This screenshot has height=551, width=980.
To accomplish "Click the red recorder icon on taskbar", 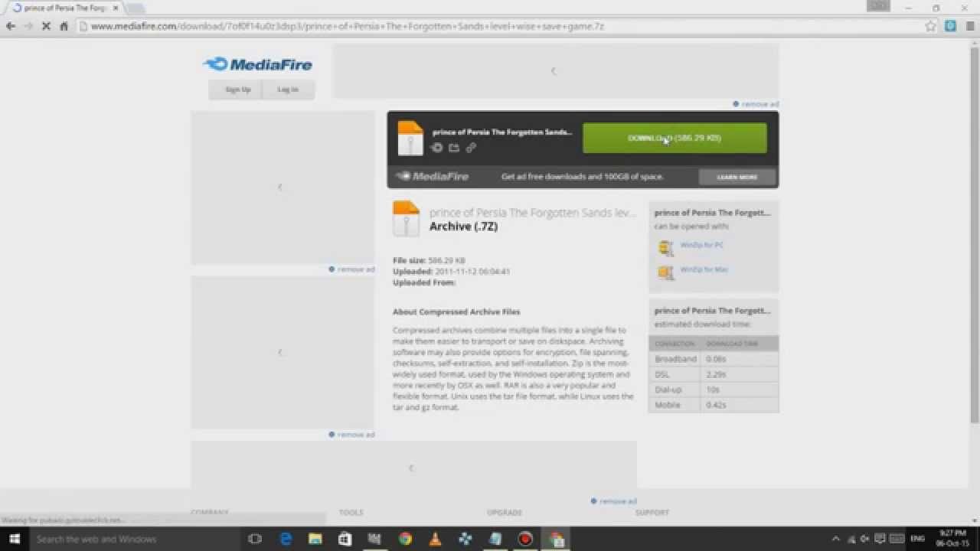I will [525, 539].
